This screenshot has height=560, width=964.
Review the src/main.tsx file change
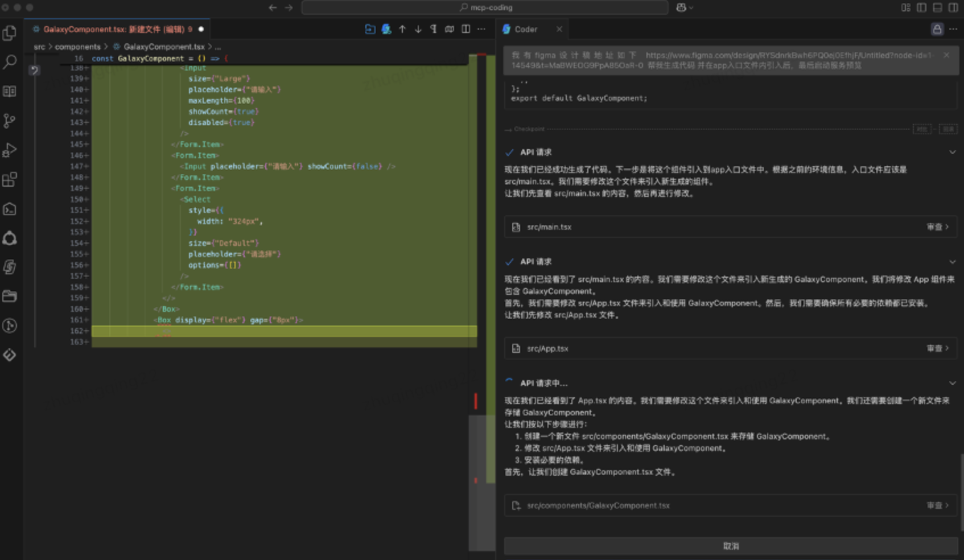(937, 227)
